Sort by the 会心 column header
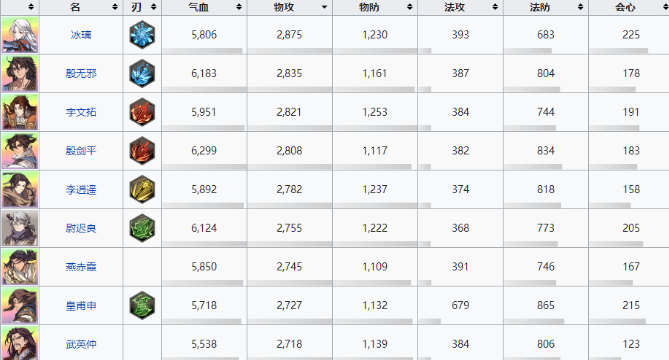Viewport: 669px width, 360px height. pyautogui.click(x=629, y=7)
